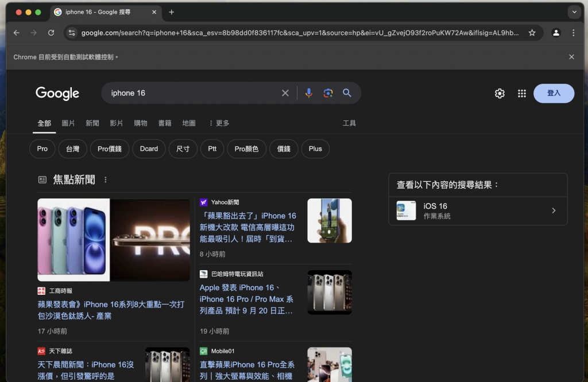Open Yahoo新聞 蘋果豁出去了 article link
Screen dimensions: 588x382
pos(247,227)
